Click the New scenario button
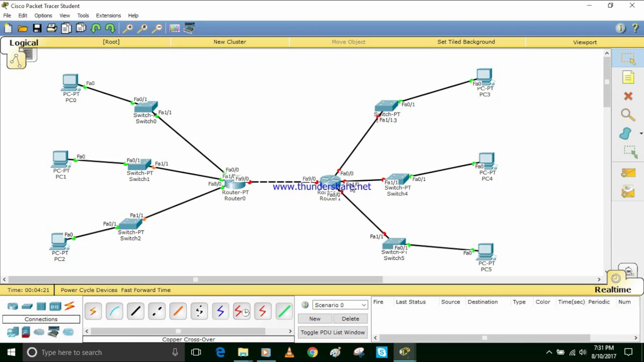 (x=314, y=319)
